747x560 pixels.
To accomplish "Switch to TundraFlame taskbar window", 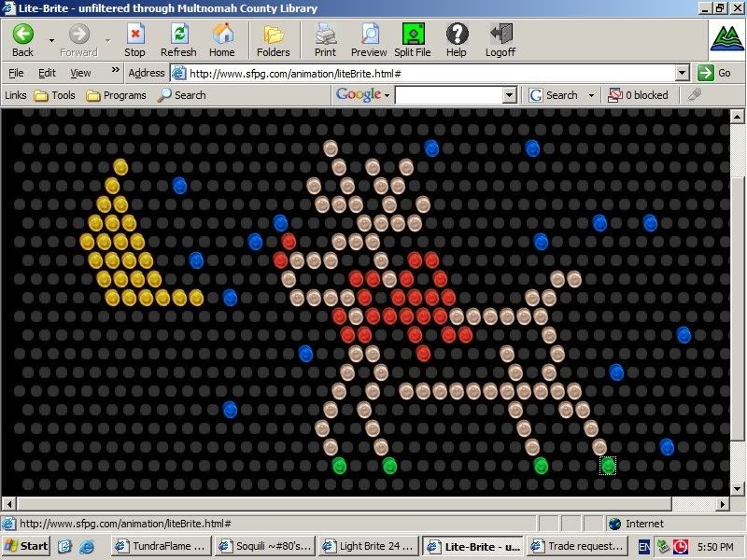I will coord(161,546).
